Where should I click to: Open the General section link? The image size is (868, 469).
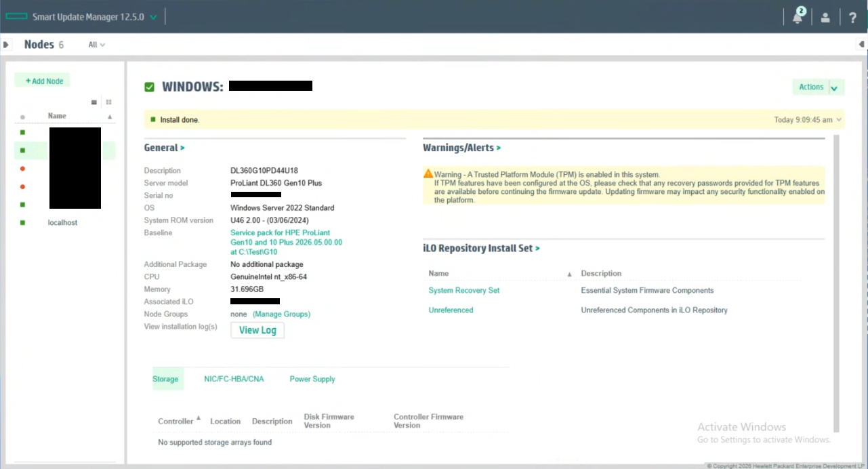(x=164, y=147)
